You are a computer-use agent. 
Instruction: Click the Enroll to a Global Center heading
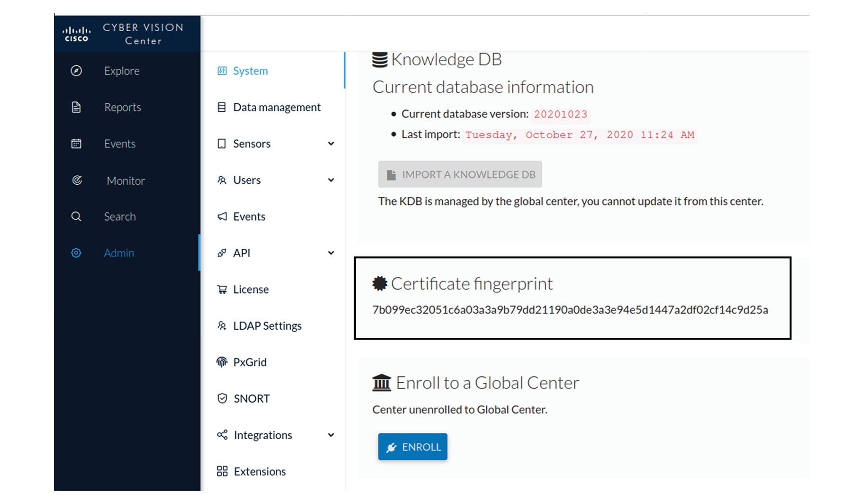pos(487,383)
